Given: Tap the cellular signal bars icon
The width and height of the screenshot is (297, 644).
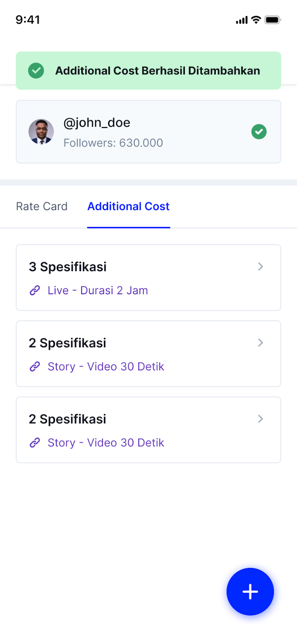Looking at the screenshot, I should coord(242,20).
